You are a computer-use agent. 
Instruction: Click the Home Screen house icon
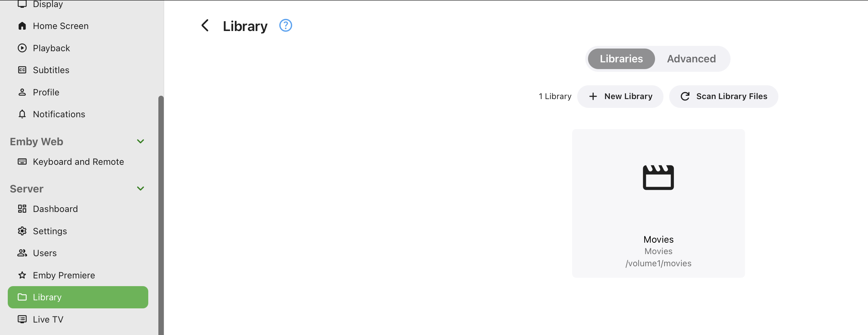click(22, 26)
